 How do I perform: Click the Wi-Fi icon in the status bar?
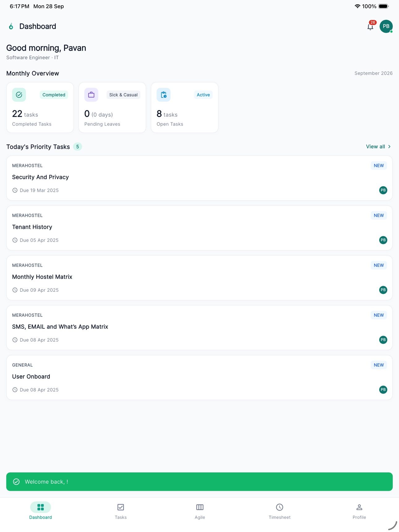pyautogui.click(x=357, y=6)
